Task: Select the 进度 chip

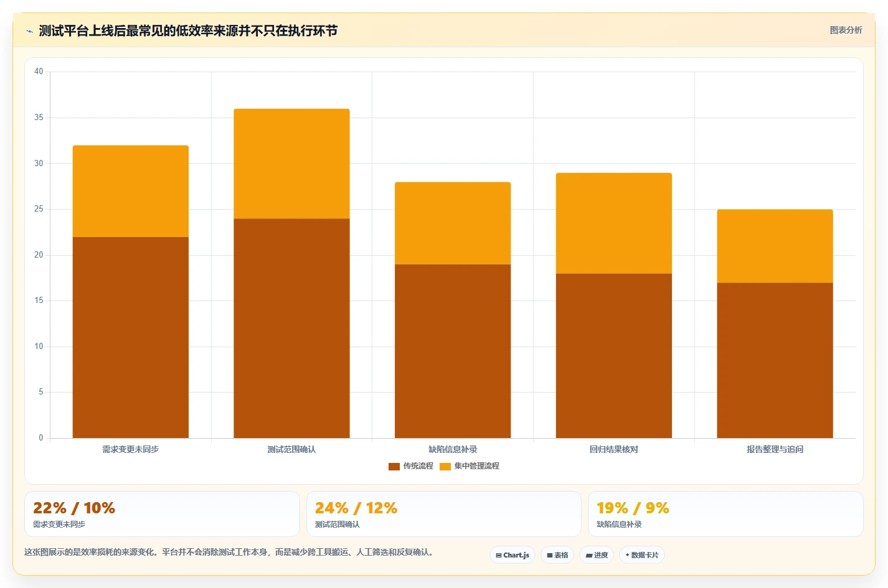Action: click(597, 555)
